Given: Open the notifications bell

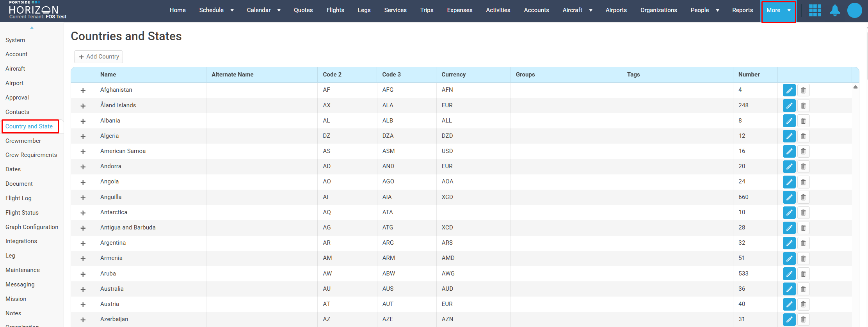Looking at the screenshot, I should (x=835, y=10).
